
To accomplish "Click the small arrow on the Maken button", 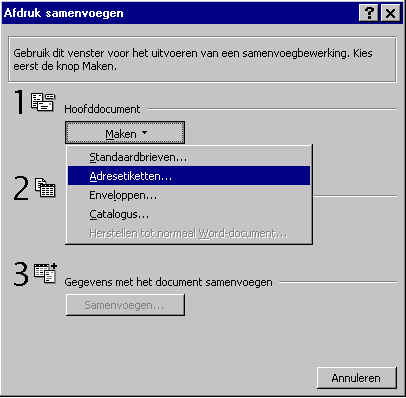I will (144, 133).
